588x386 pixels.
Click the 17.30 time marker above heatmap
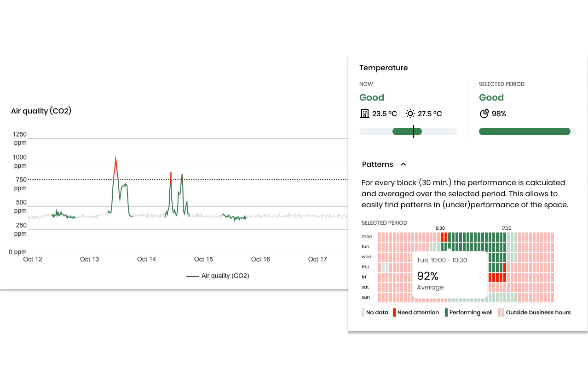[506, 228]
